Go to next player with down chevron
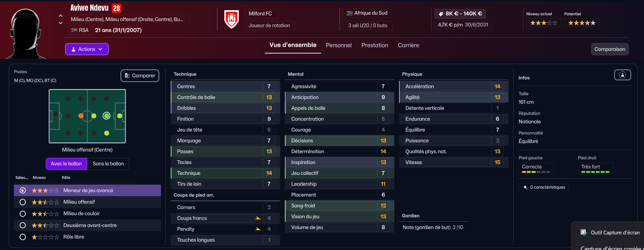 pos(61,23)
